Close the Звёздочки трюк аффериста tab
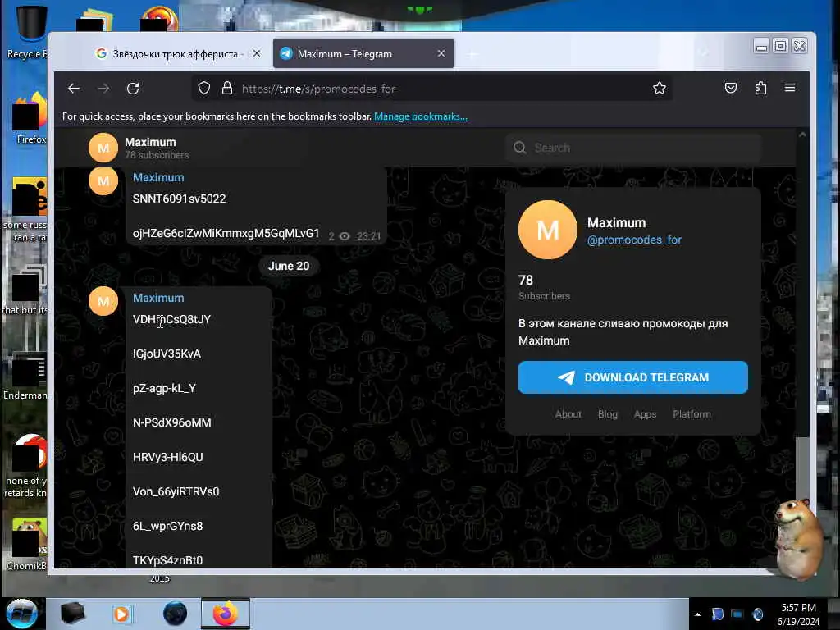The height and width of the screenshot is (630, 840). click(257, 53)
